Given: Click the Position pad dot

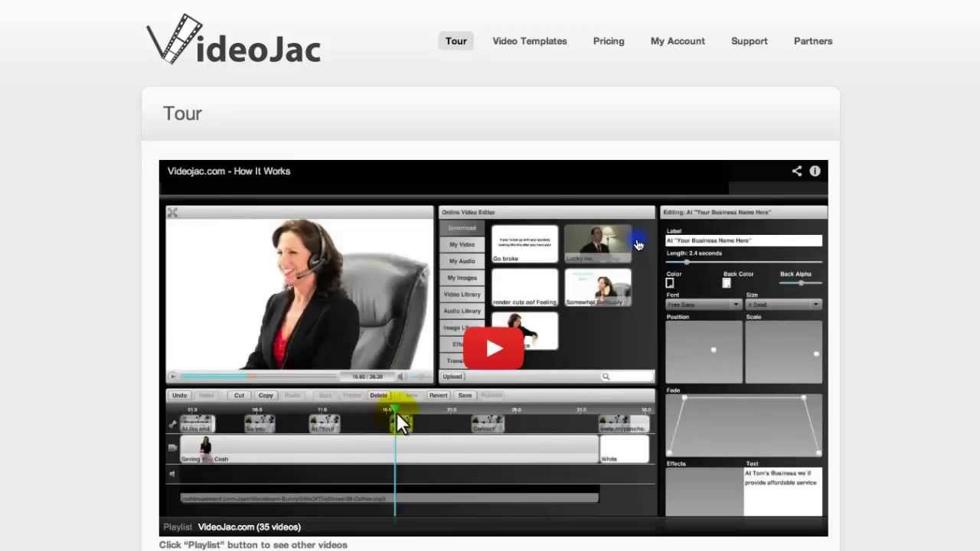Looking at the screenshot, I should [714, 350].
